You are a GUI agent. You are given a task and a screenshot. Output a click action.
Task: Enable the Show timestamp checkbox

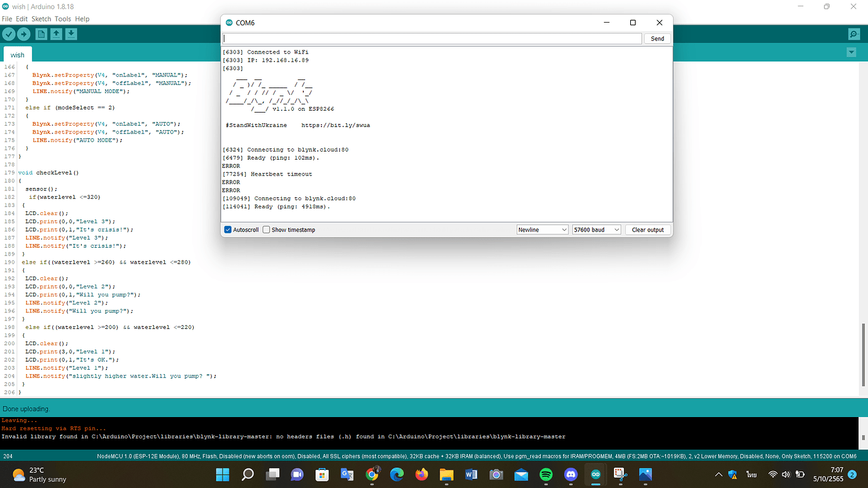(x=266, y=230)
